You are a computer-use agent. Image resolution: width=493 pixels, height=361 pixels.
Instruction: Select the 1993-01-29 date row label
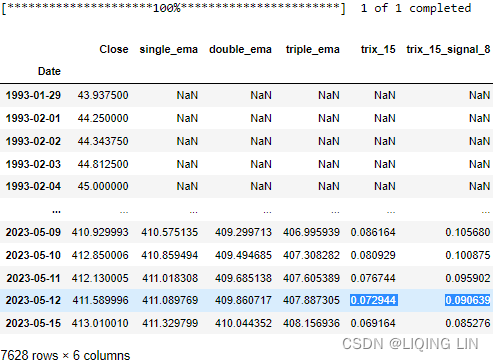pos(33,95)
